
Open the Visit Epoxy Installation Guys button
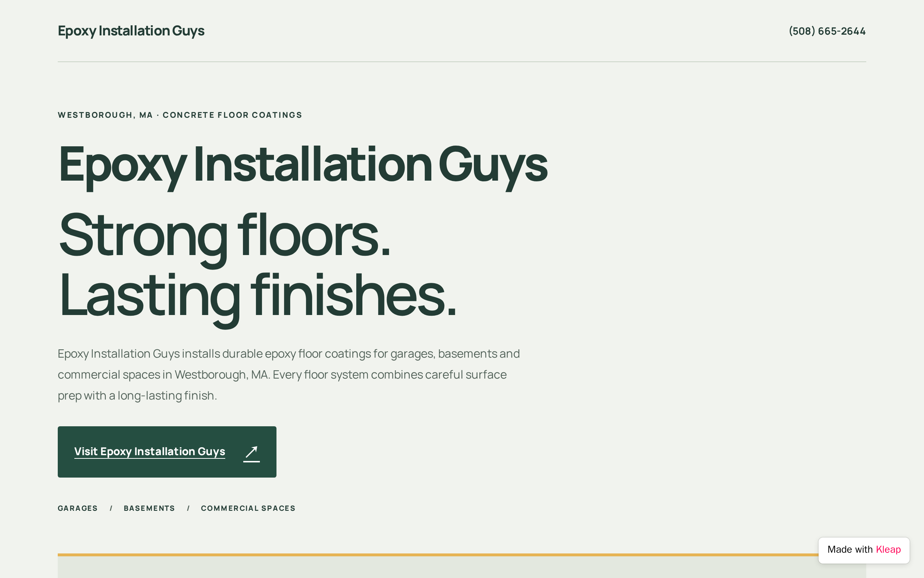point(167,452)
